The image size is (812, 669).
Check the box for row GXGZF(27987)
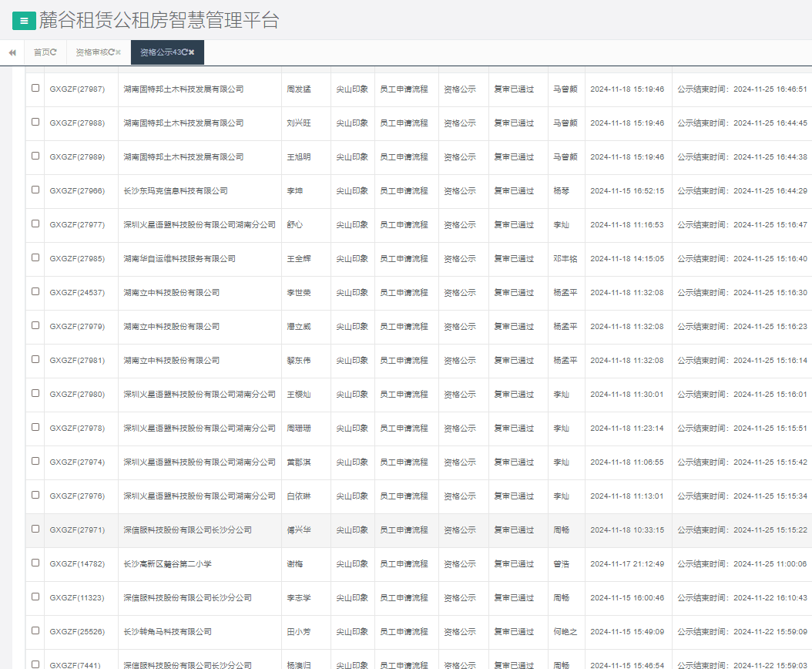(35, 88)
